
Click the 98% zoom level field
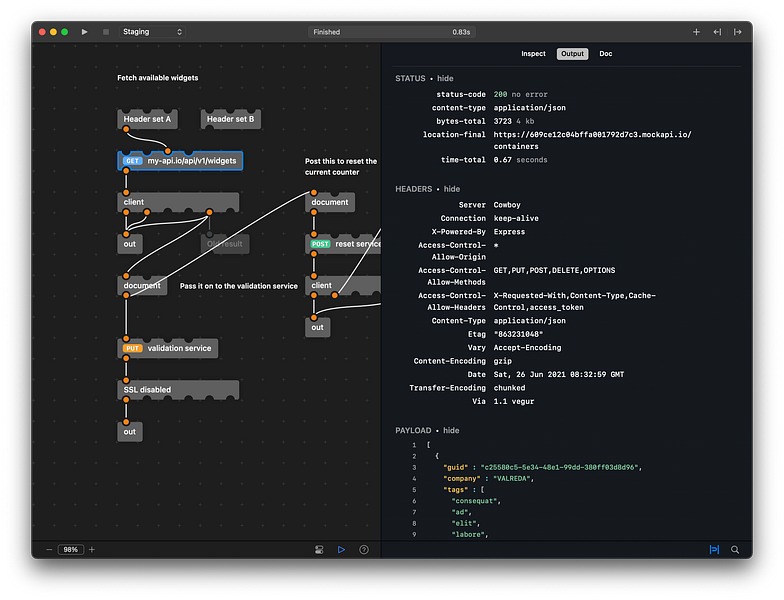[x=70, y=550]
